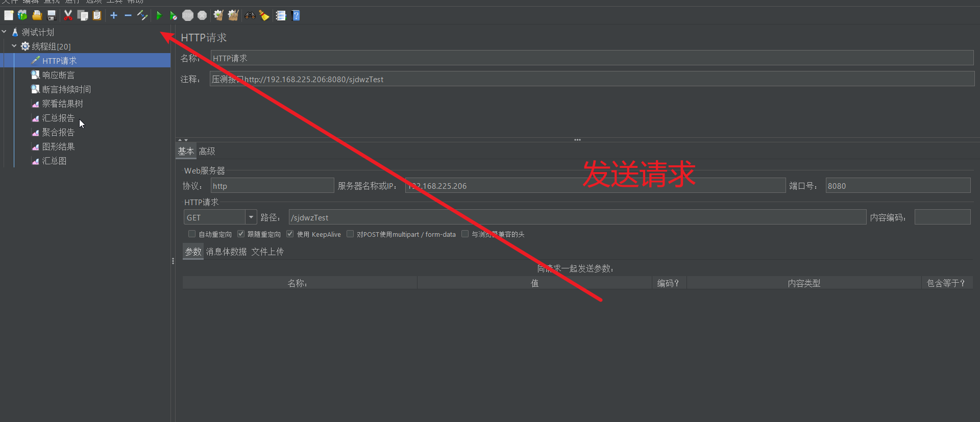Open an existing test plan folder icon
This screenshot has width=980, height=422.
pyautogui.click(x=37, y=15)
